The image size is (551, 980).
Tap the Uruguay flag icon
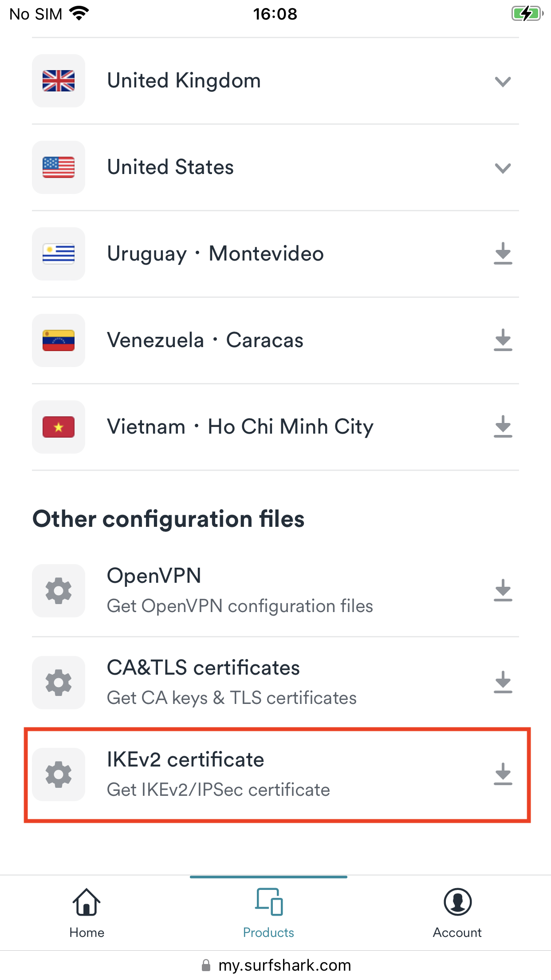59,254
